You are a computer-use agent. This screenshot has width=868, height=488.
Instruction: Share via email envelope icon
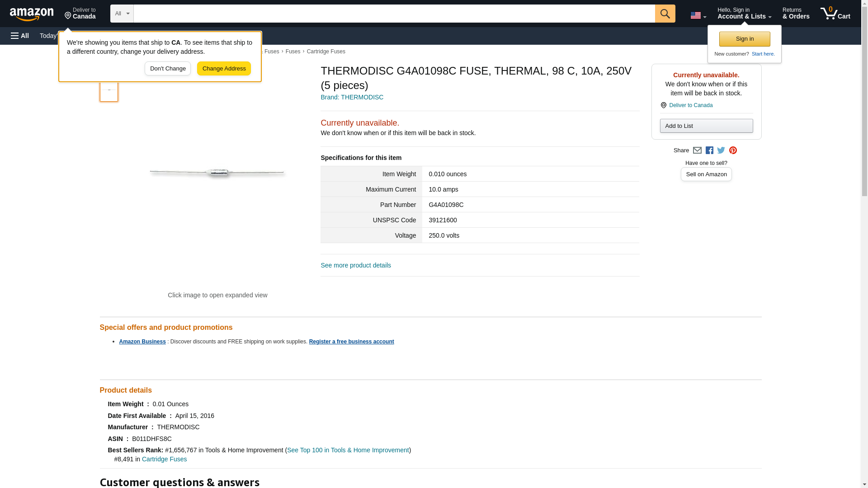coord(697,150)
